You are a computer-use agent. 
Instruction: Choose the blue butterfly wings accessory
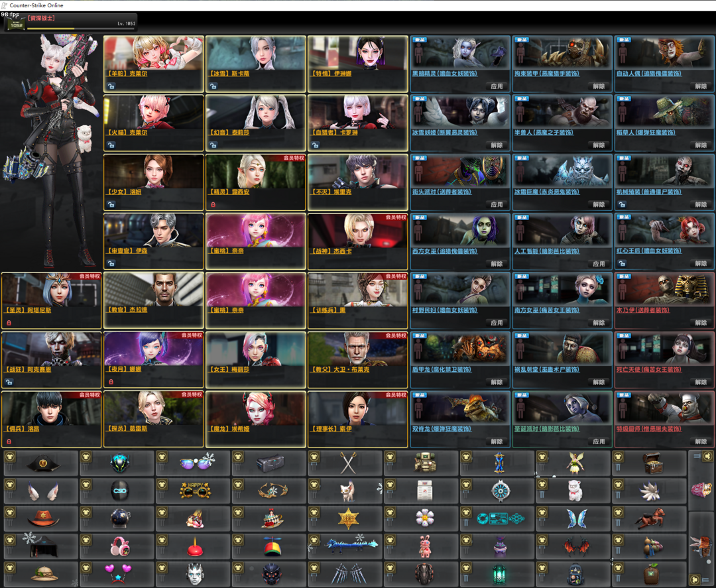click(x=576, y=518)
